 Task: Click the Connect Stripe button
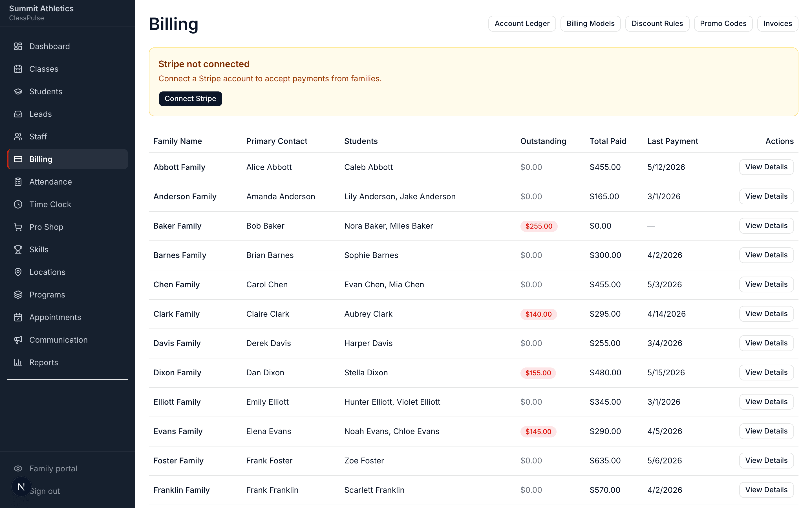click(190, 98)
